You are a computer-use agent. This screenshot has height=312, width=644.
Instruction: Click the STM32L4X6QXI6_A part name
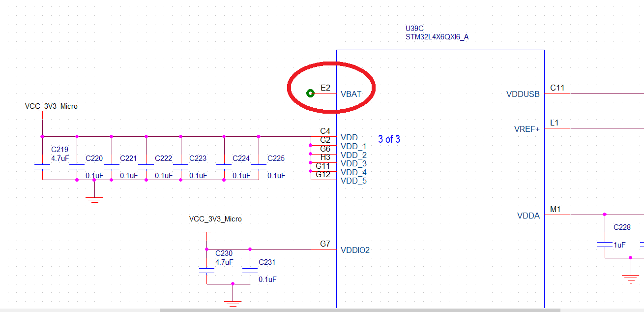(x=437, y=36)
